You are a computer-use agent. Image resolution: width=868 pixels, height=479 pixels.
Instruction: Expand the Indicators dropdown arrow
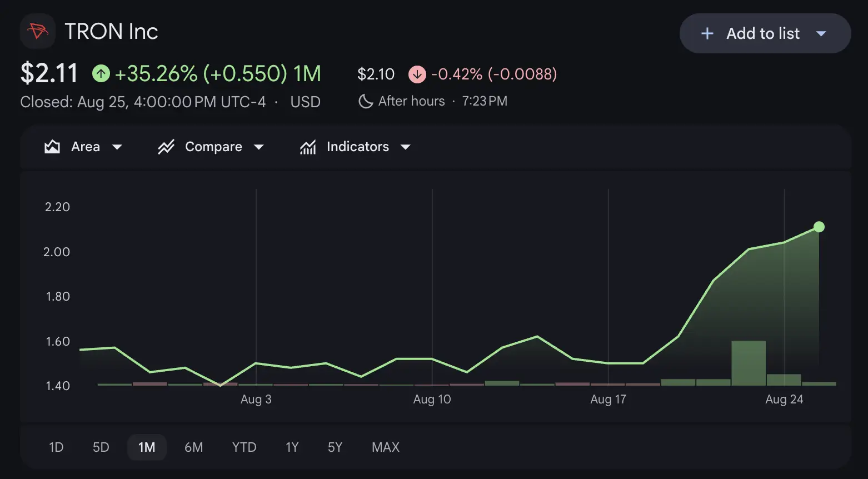(x=405, y=147)
